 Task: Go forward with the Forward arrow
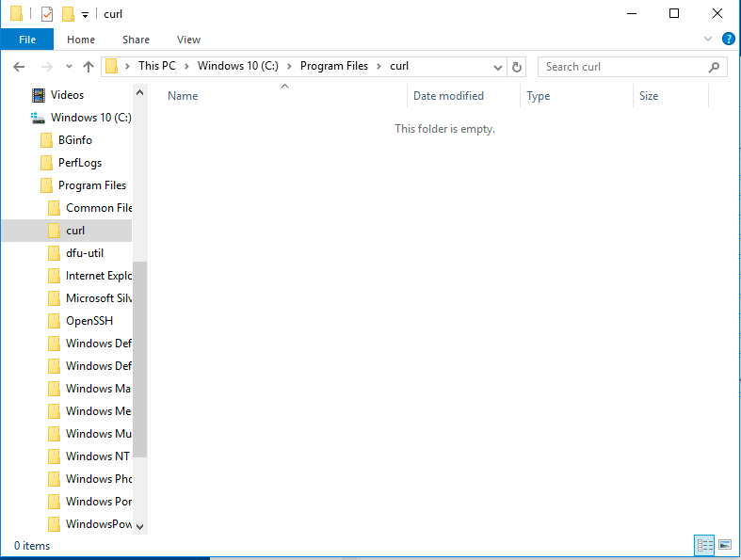(x=46, y=67)
